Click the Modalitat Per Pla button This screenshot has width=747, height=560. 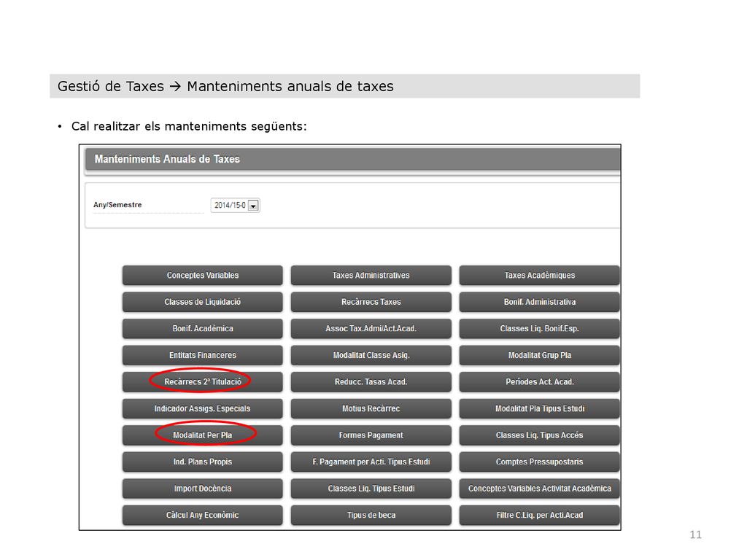point(203,435)
